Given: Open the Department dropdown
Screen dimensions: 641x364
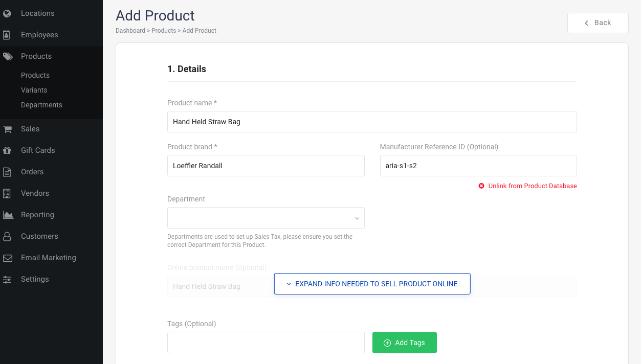Looking at the screenshot, I should 266,218.
